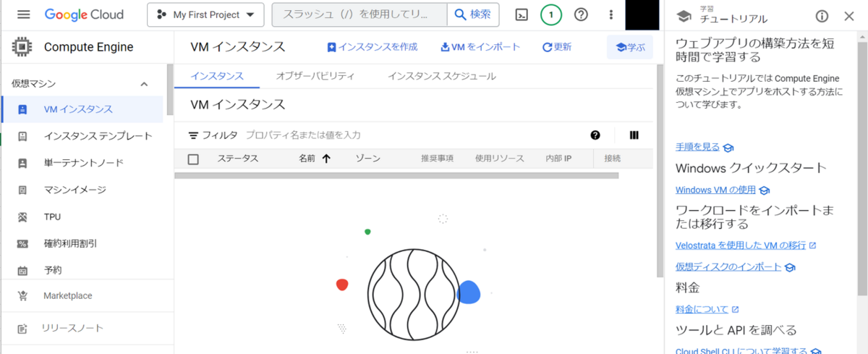This screenshot has width=868, height=354.
Task: Open the My First Project selector
Action: point(205,14)
